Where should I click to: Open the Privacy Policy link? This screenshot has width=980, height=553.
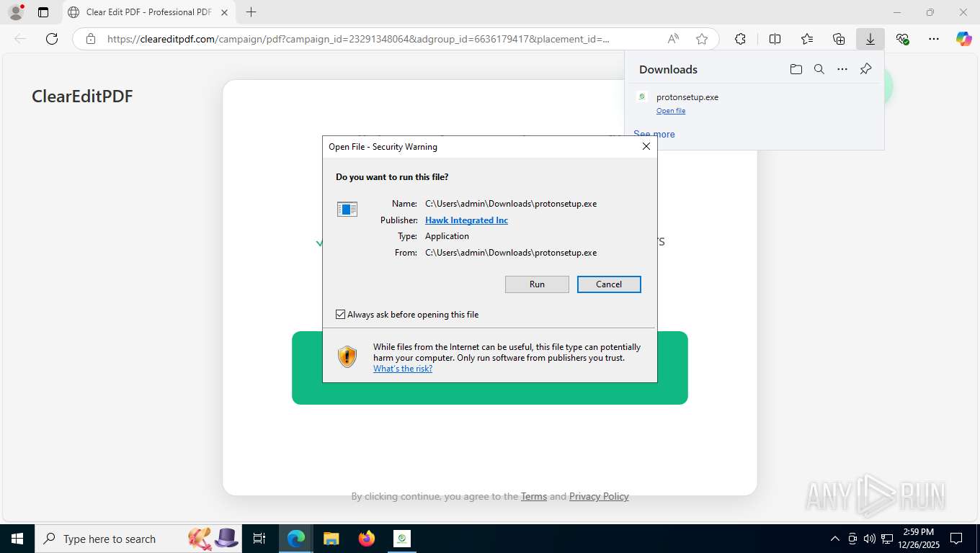(599, 496)
